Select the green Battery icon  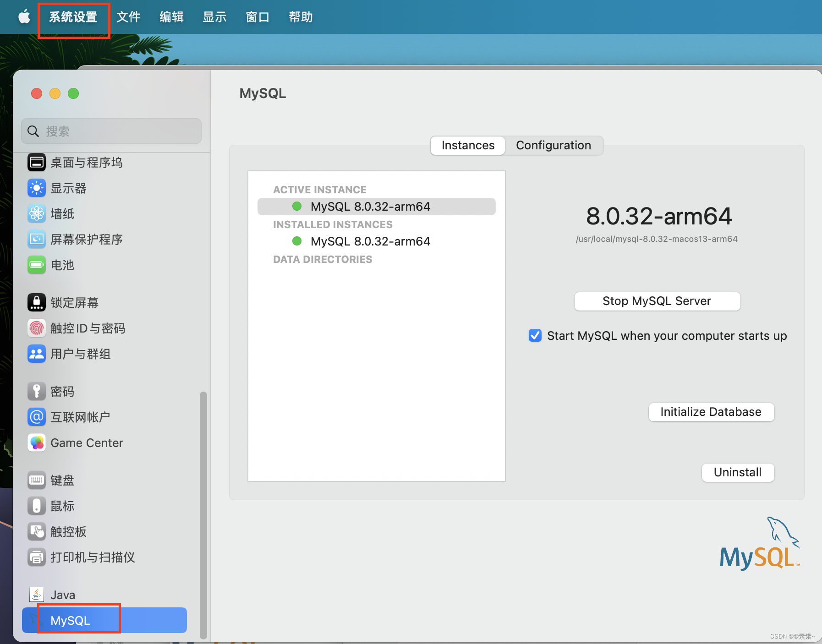(x=37, y=265)
